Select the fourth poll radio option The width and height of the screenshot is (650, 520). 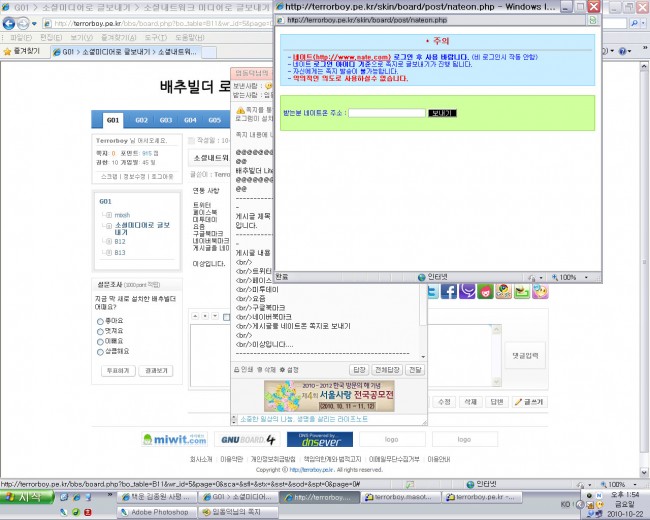(x=100, y=352)
